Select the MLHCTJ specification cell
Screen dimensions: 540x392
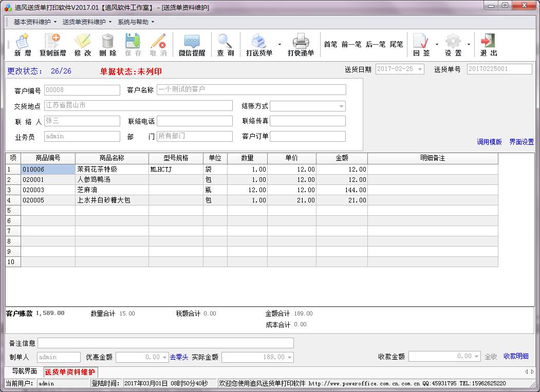pyautogui.click(x=176, y=169)
